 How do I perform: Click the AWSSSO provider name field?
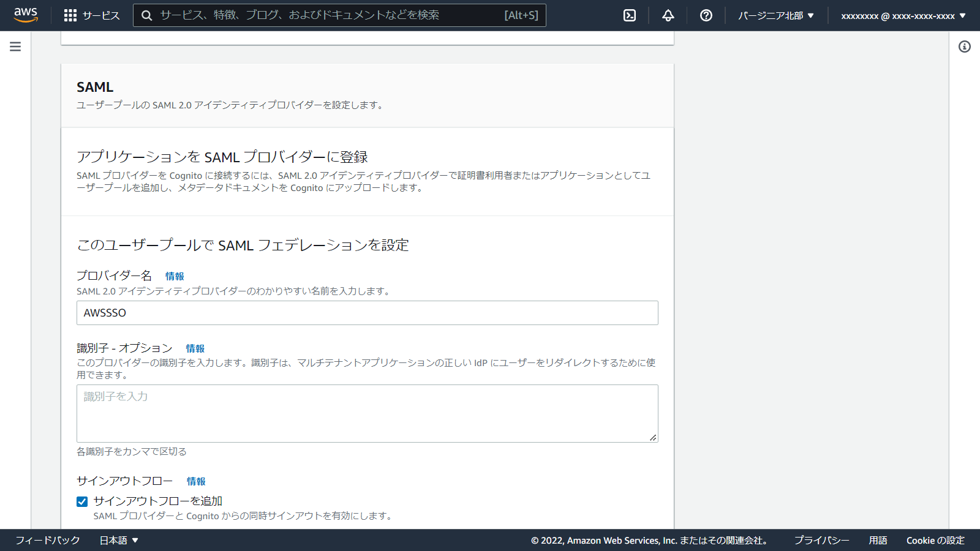[367, 313]
